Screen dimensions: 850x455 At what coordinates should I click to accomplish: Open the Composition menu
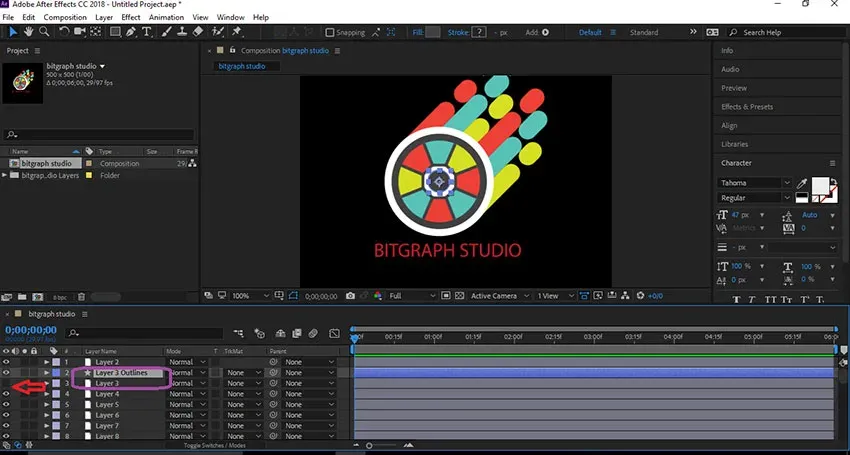(x=65, y=17)
